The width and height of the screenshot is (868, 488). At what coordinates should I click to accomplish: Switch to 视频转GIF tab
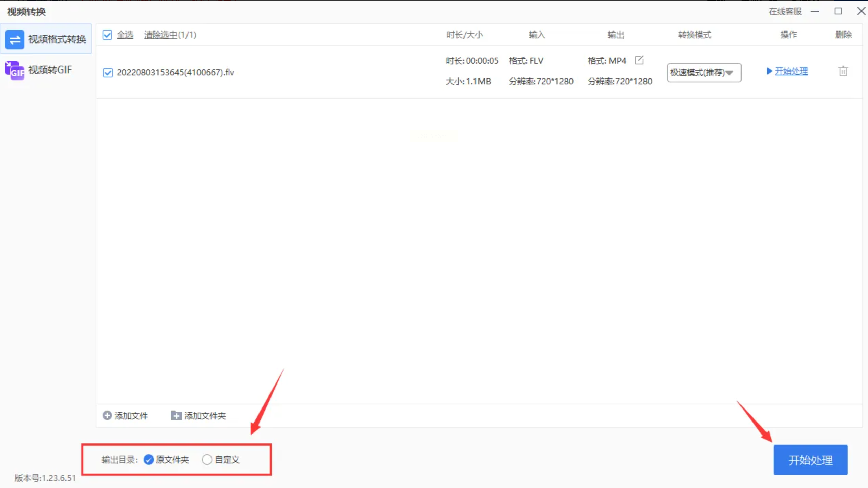(x=50, y=70)
